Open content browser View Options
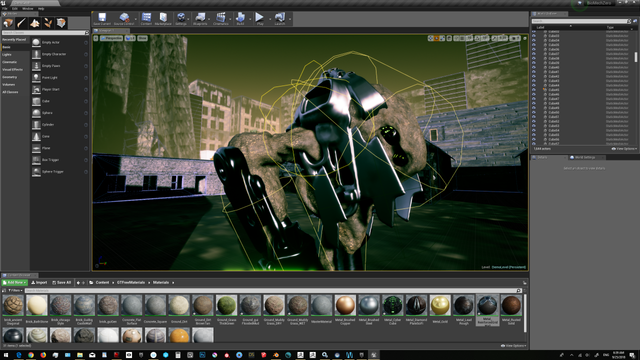Screen dimensions: 640x360 513,346
